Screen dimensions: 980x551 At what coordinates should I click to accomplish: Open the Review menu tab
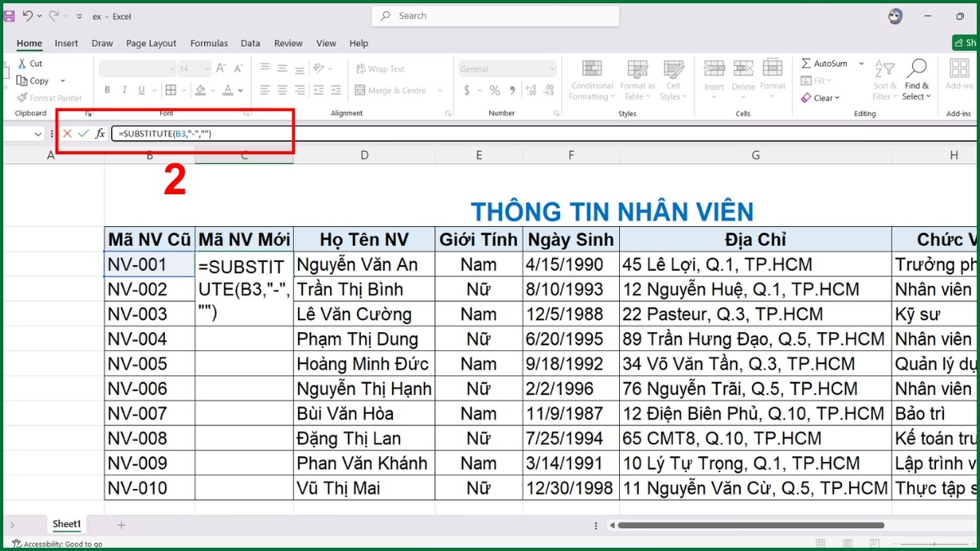(x=287, y=43)
